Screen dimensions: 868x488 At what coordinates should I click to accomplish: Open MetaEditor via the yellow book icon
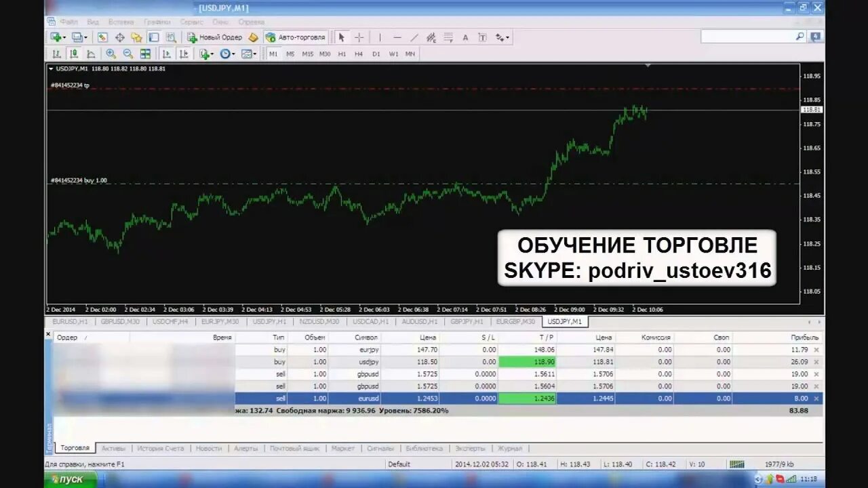pyautogui.click(x=253, y=37)
